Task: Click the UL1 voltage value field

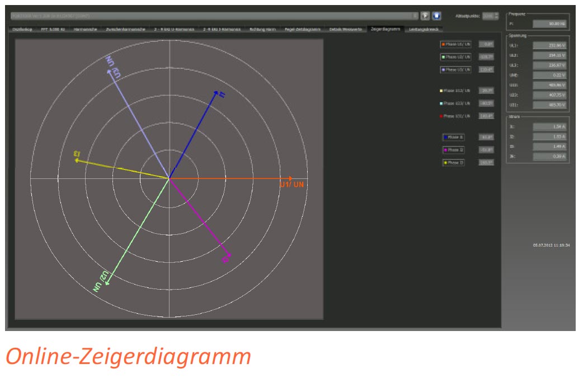Action: [549, 45]
